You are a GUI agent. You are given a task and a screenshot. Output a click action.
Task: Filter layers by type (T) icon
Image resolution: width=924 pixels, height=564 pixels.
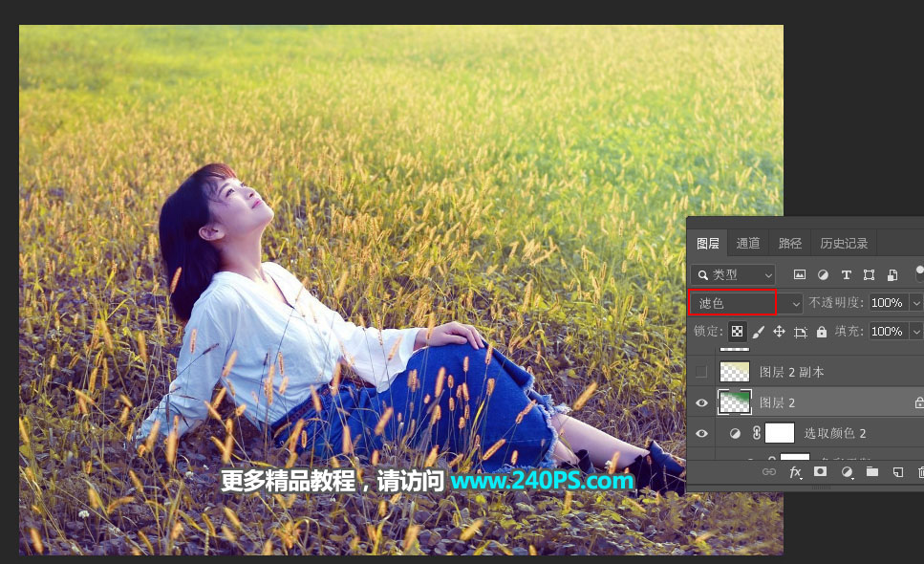click(847, 274)
